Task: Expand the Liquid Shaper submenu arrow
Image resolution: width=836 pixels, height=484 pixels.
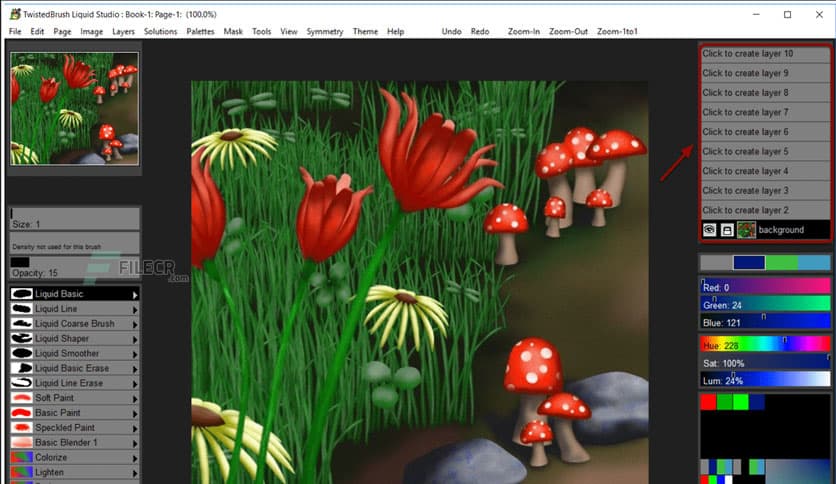Action: point(135,339)
